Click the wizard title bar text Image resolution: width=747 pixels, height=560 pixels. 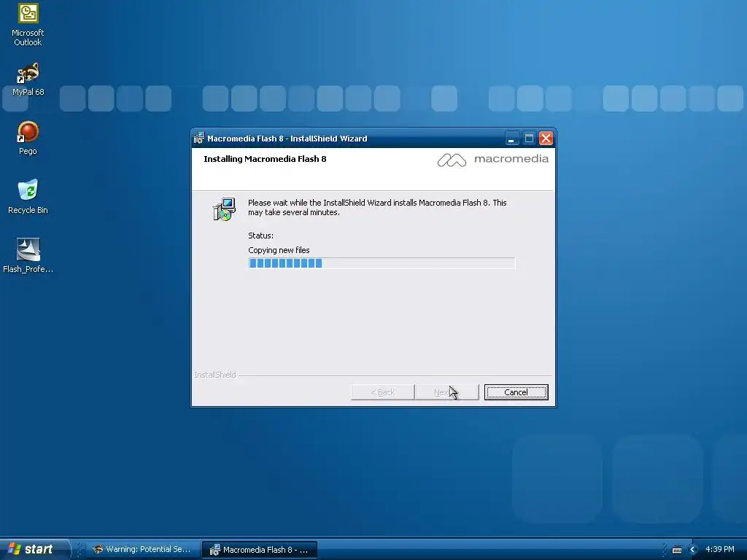pyautogui.click(x=287, y=139)
